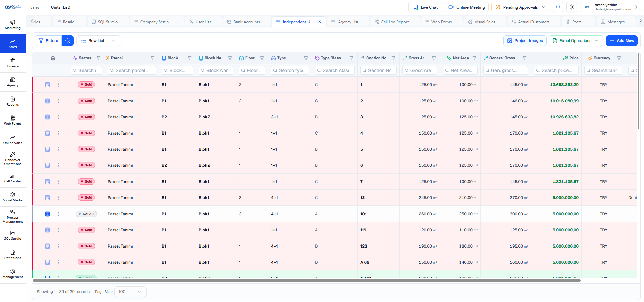Open row menu for section 101
644x302 pixels.
pyautogui.click(x=58, y=214)
